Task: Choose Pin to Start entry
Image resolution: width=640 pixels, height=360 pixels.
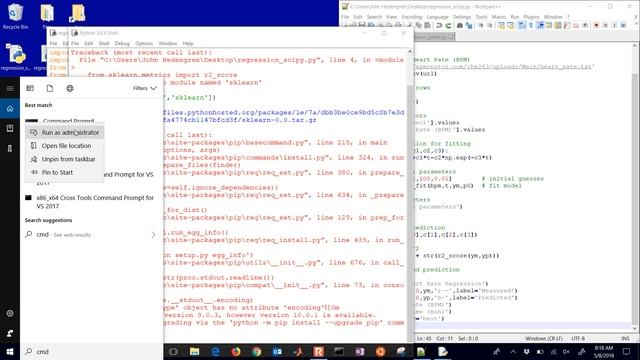Action: point(64,173)
